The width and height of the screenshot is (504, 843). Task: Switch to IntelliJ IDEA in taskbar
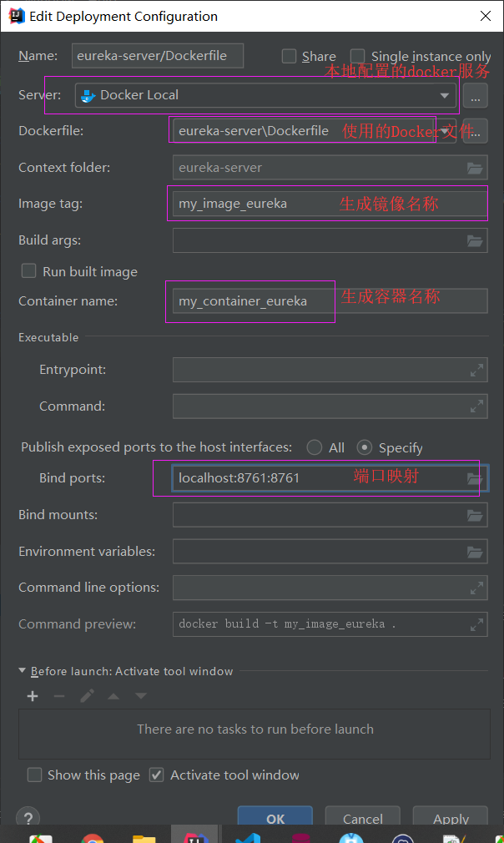(x=195, y=836)
